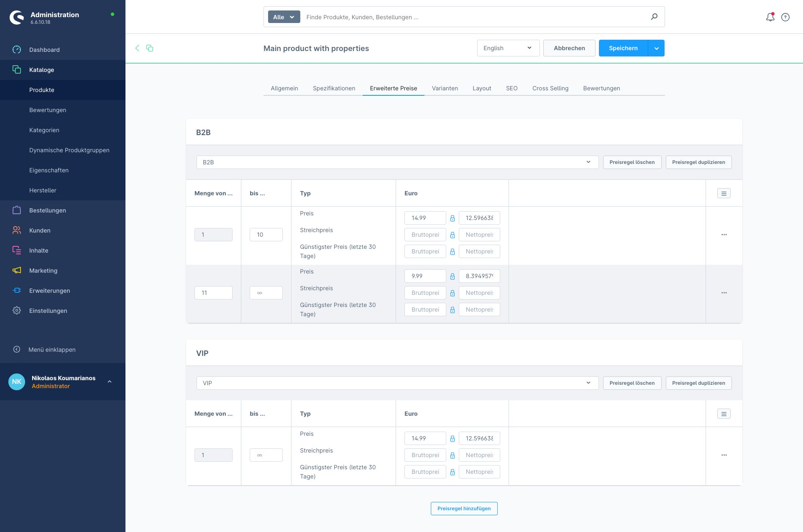
Task: Open row actions for B2B quantity 11 row
Action: tap(724, 293)
